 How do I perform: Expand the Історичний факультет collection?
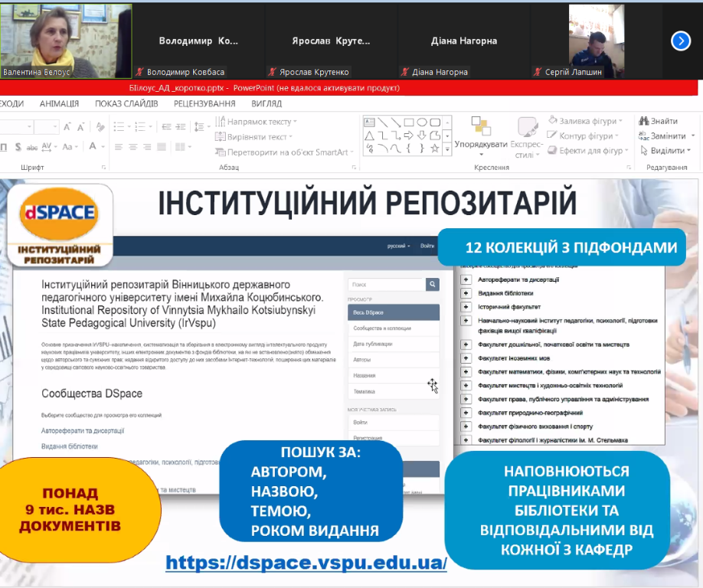point(466,307)
